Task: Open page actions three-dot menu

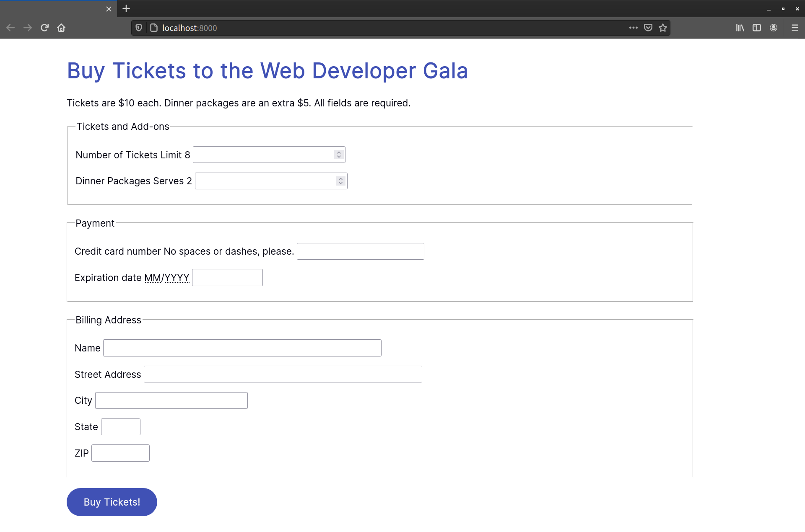Action: coord(633,28)
